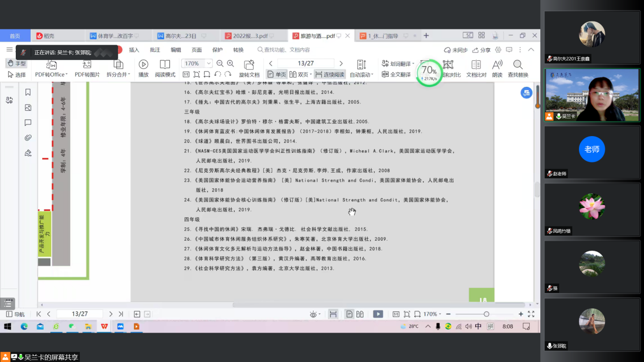The width and height of the screenshot is (644, 362).
Task: Open the 插入 Insert menu
Action: tap(134, 50)
